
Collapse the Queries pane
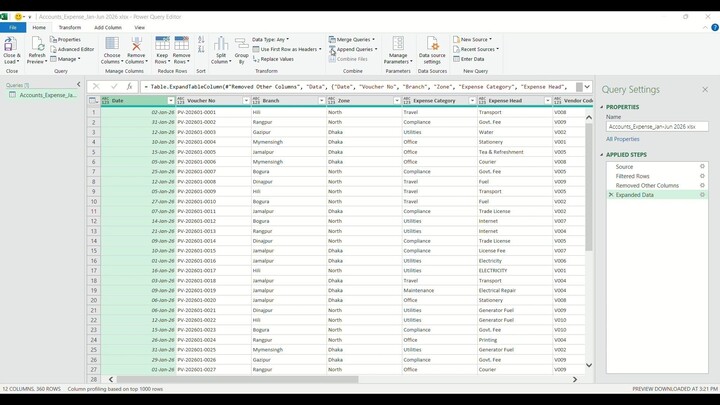[79, 84]
